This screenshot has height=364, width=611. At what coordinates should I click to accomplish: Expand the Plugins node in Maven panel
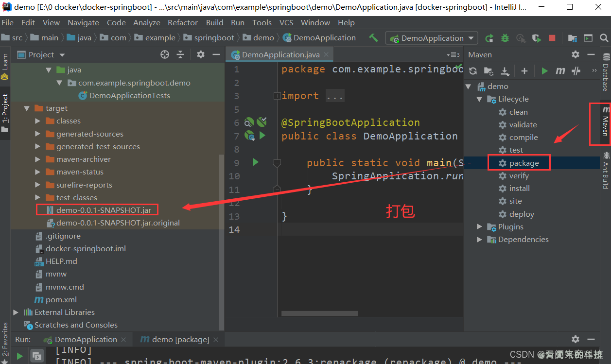click(480, 227)
